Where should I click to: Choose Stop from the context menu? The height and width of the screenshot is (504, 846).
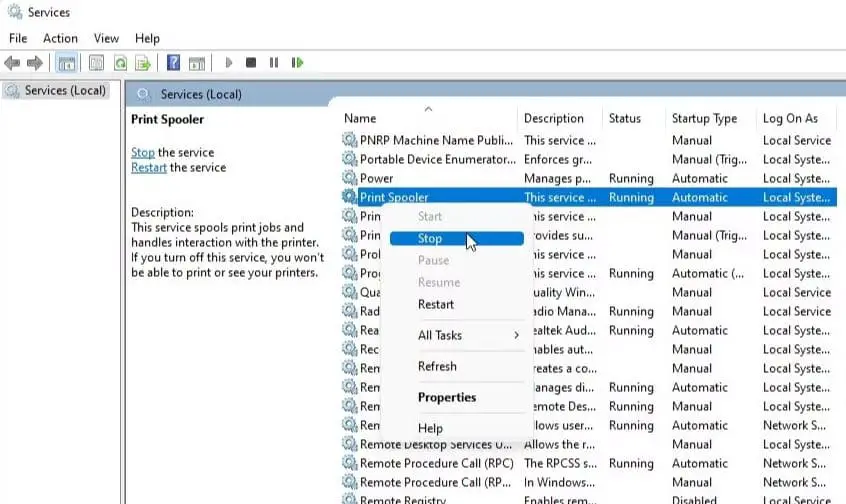click(430, 239)
